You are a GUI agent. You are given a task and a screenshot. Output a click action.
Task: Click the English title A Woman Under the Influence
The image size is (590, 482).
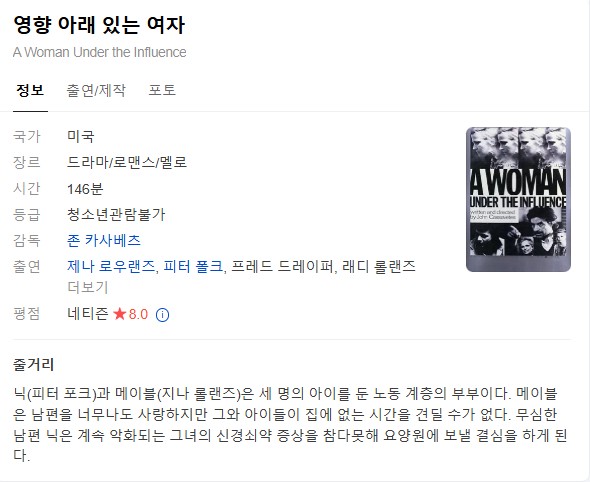(100, 52)
